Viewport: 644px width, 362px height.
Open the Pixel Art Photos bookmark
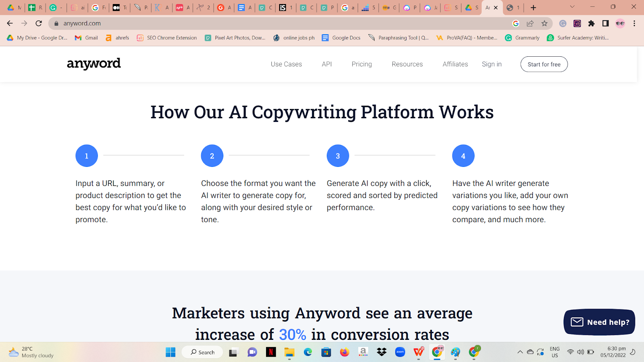tap(235, 38)
